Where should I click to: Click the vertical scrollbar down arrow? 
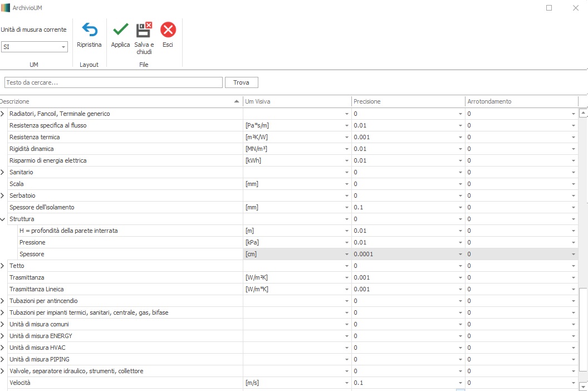click(583, 386)
